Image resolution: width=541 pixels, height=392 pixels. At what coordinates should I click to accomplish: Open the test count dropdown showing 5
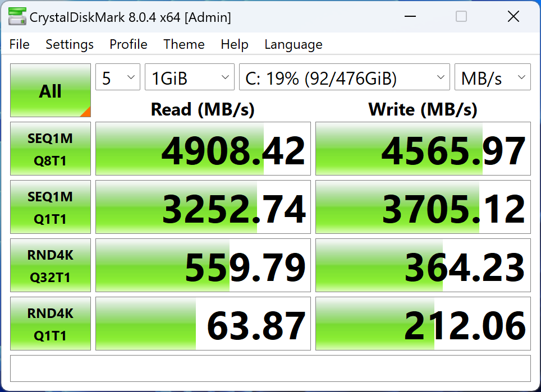(x=118, y=77)
